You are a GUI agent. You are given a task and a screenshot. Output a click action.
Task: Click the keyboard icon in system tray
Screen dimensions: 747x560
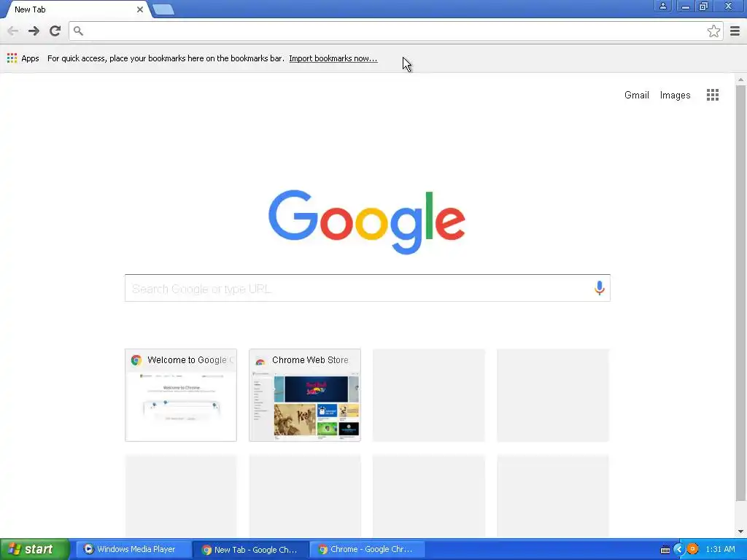[x=665, y=550]
